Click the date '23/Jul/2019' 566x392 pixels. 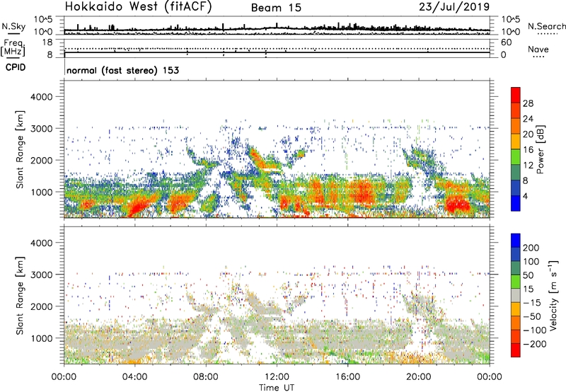click(454, 7)
